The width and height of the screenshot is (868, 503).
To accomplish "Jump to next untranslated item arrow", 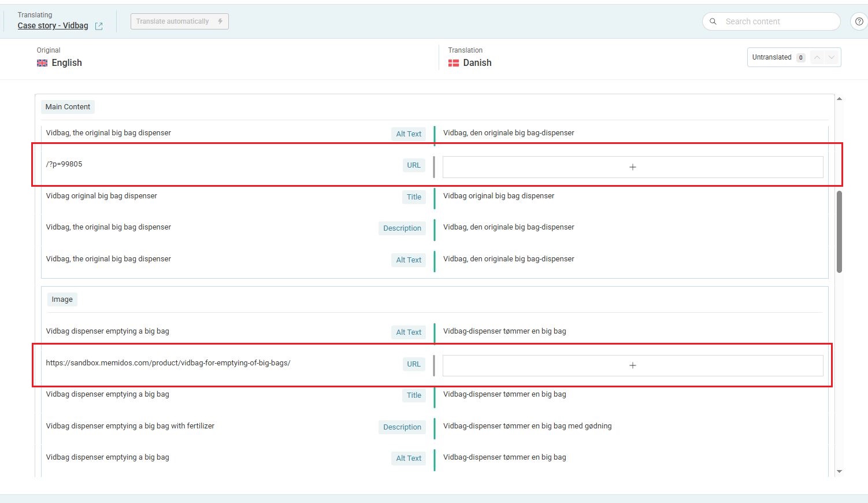I will click(832, 57).
